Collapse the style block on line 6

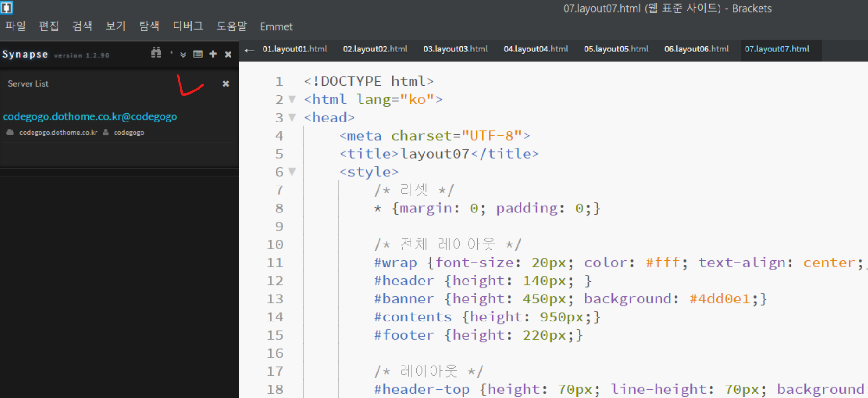(292, 172)
